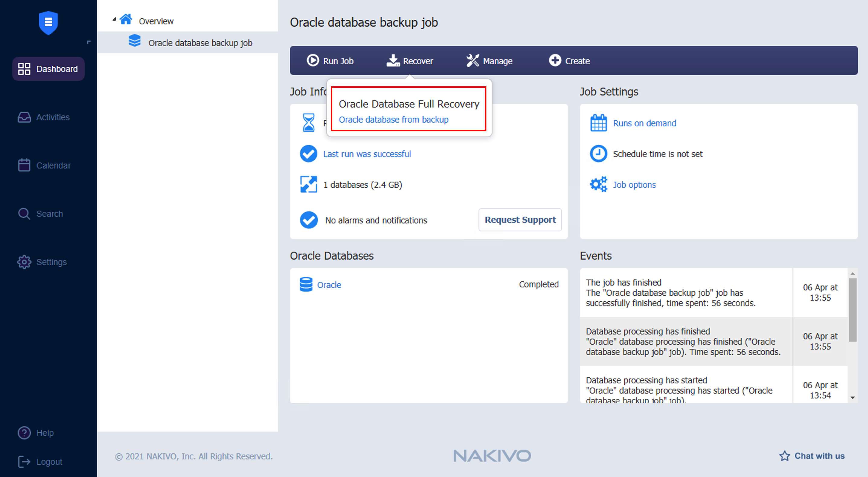Image resolution: width=868 pixels, height=477 pixels.
Task: Collapse the Overview tree node
Action: pyautogui.click(x=115, y=20)
